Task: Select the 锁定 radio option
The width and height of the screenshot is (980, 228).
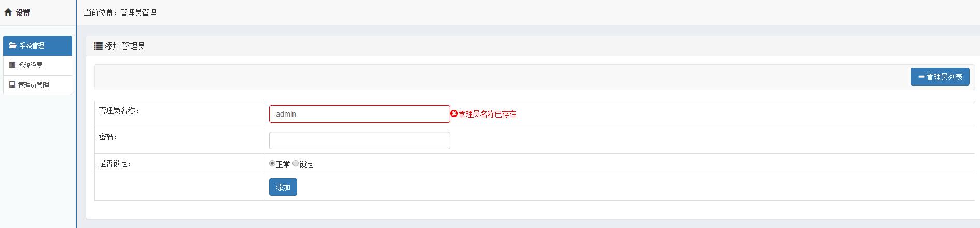Action: tap(296, 164)
